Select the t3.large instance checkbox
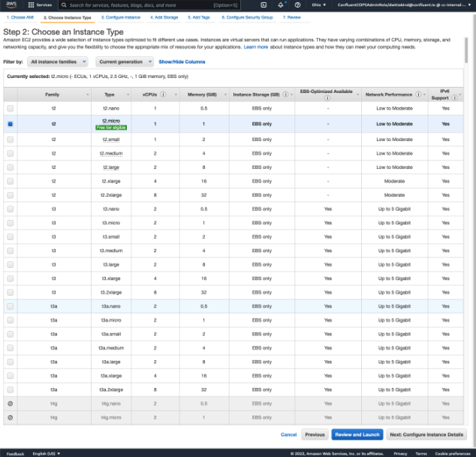Screen dimensions: 476x457 (x=10, y=265)
